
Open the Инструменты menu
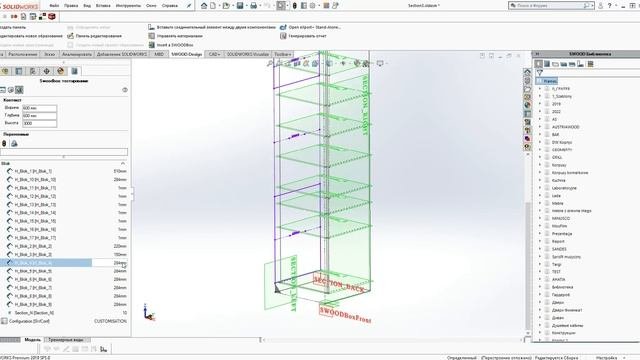tap(128, 6)
